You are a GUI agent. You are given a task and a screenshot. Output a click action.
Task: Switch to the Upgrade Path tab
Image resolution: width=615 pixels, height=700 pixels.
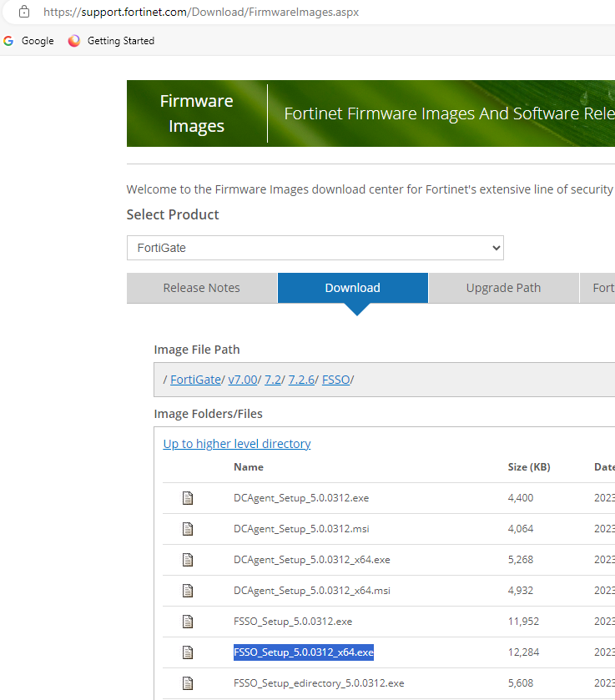click(503, 288)
